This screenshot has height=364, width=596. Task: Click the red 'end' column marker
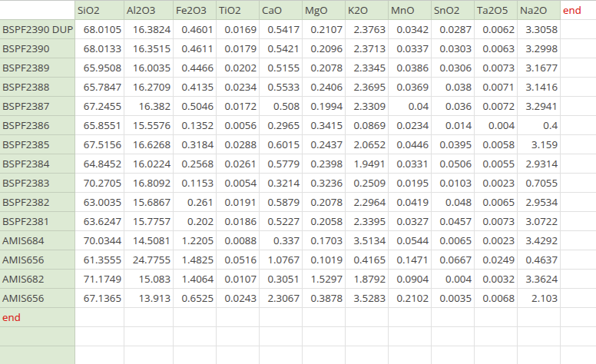pyautogui.click(x=571, y=10)
